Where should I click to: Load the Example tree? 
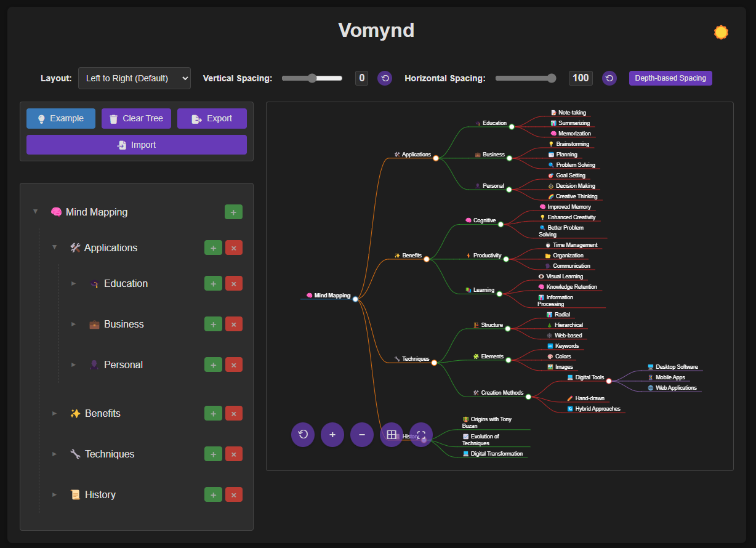(61, 118)
